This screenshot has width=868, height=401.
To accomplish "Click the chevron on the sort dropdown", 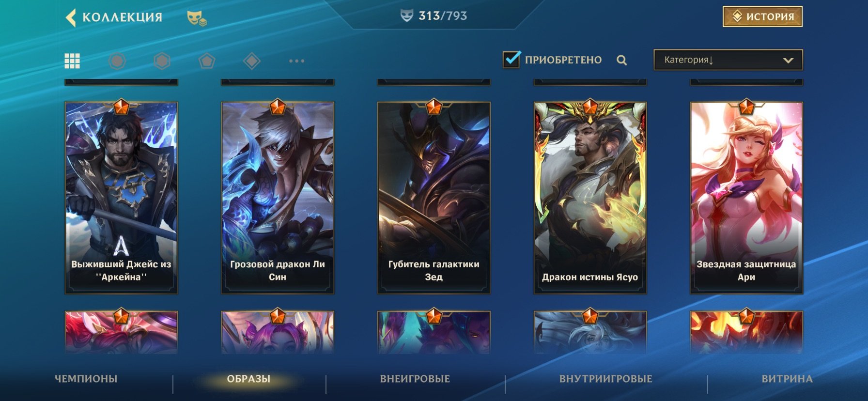I will tap(788, 61).
